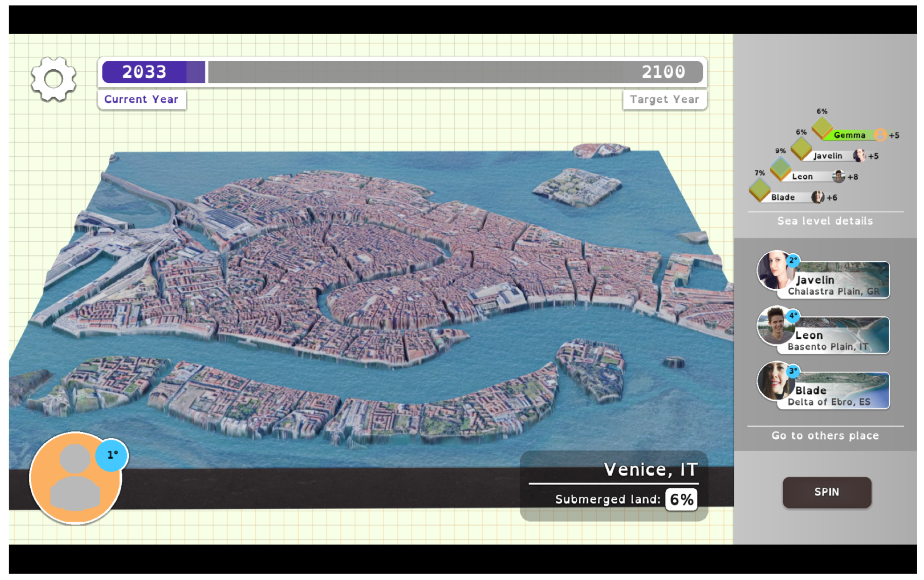This screenshot has width=924, height=580.
Task: Click the 1° rank badge
Action: coord(112,455)
